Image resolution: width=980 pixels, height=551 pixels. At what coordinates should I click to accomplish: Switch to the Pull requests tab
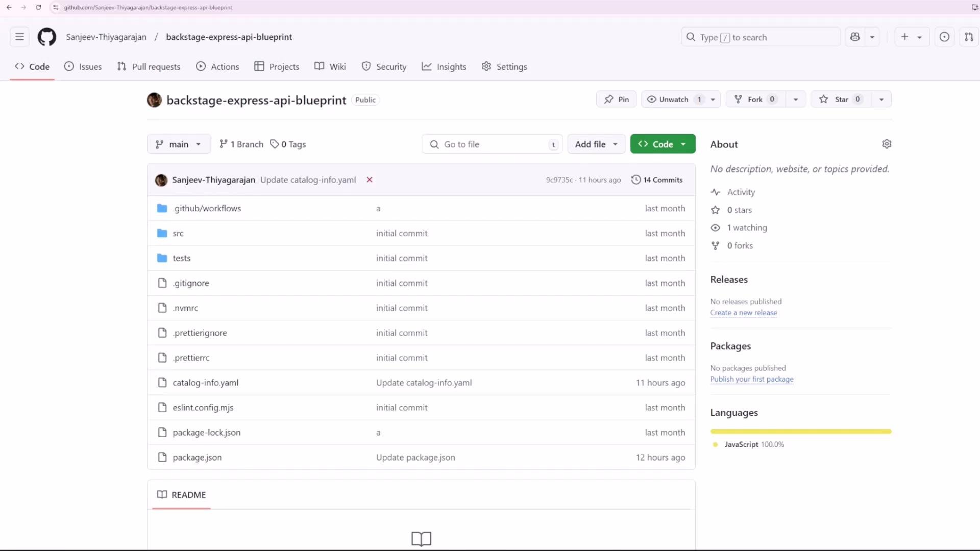pyautogui.click(x=149, y=66)
